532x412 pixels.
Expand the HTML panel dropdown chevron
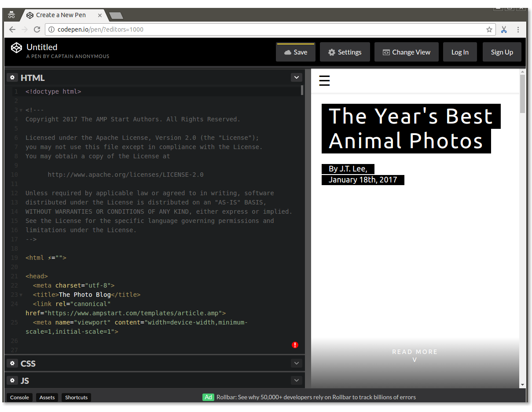coord(296,77)
